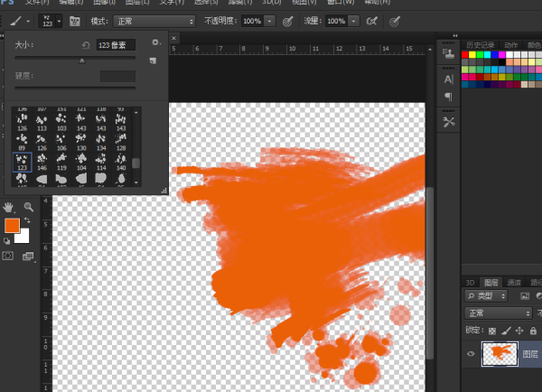
Task: Switch to the Layers (图层) tab
Action: tap(491, 283)
